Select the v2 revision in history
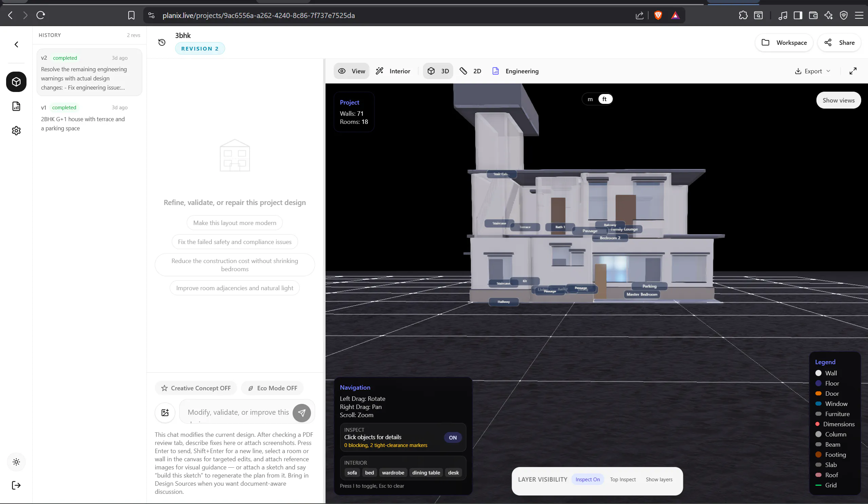 click(89, 72)
